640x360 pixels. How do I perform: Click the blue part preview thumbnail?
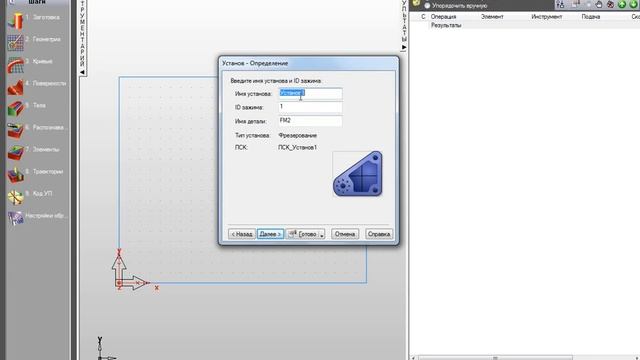tap(358, 174)
